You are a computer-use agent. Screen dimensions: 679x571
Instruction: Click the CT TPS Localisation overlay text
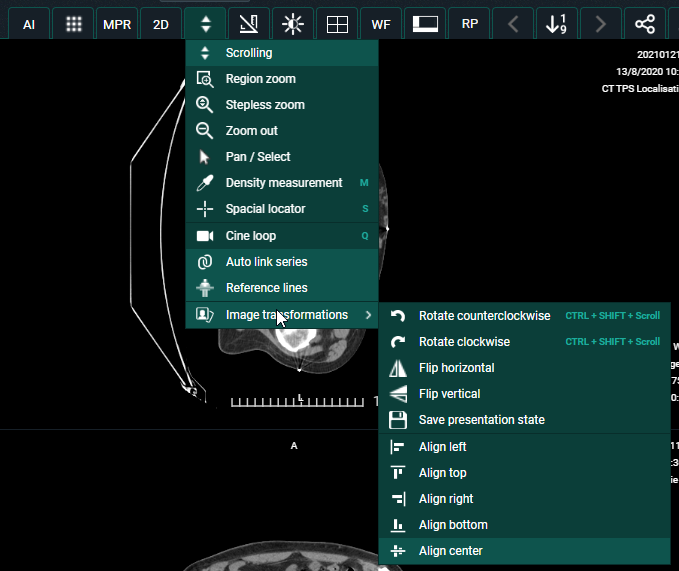[640, 89]
